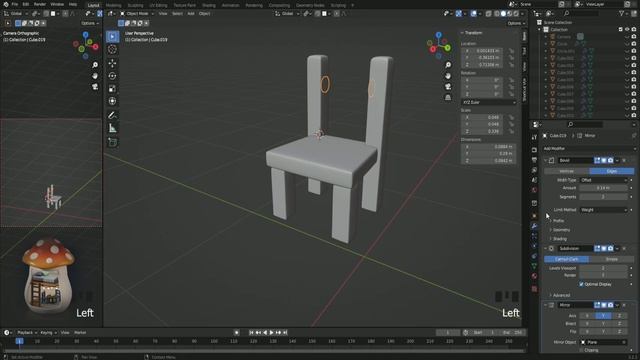Open the Render menu
The width and height of the screenshot is (640, 360).
click(x=40, y=4)
